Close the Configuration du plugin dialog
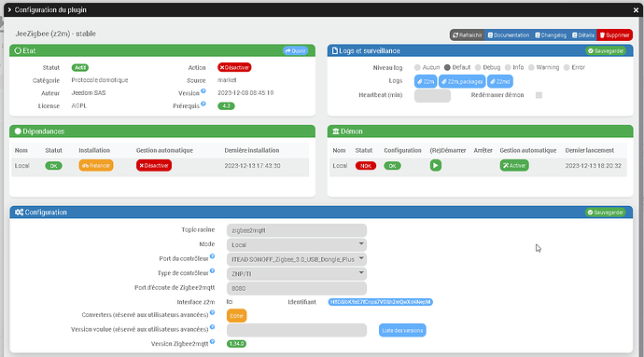644x357 pixels. [x=636, y=10]
